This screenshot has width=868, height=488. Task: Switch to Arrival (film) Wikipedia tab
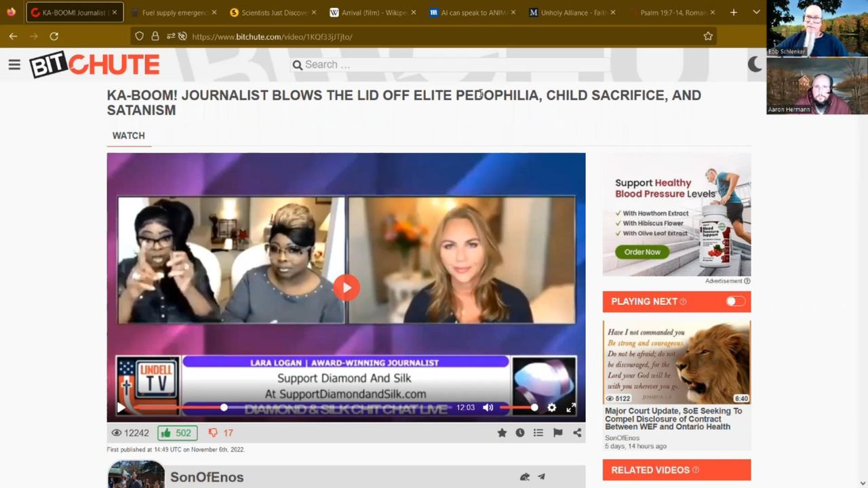tap(370, 12)
